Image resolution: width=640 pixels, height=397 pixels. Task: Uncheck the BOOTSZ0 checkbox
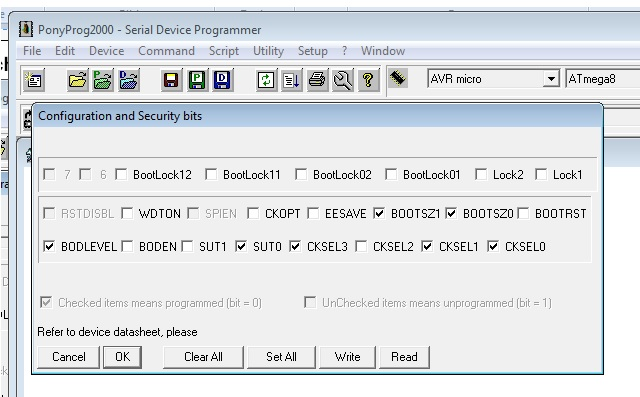point(451,213)
